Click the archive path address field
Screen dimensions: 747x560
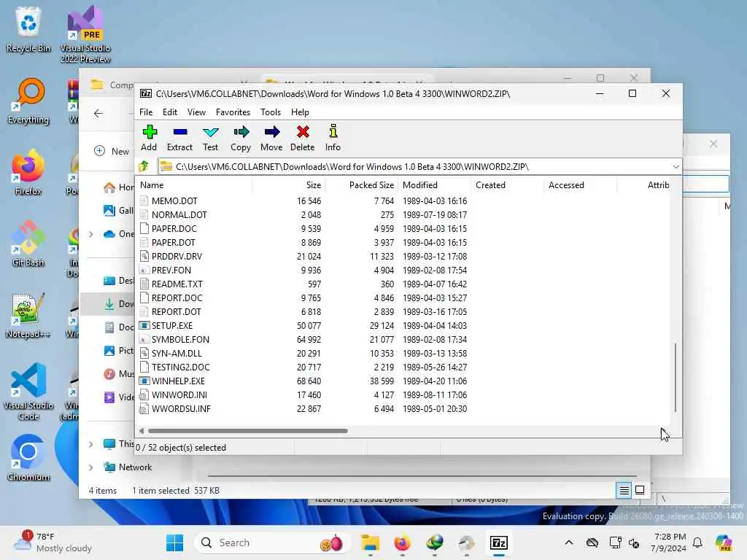point(414,167)
